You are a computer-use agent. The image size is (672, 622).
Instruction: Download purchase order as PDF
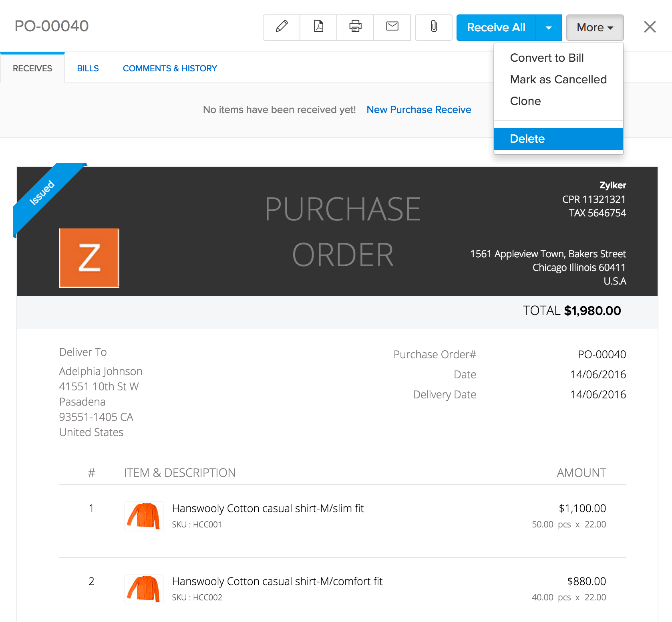coord(318,27)
